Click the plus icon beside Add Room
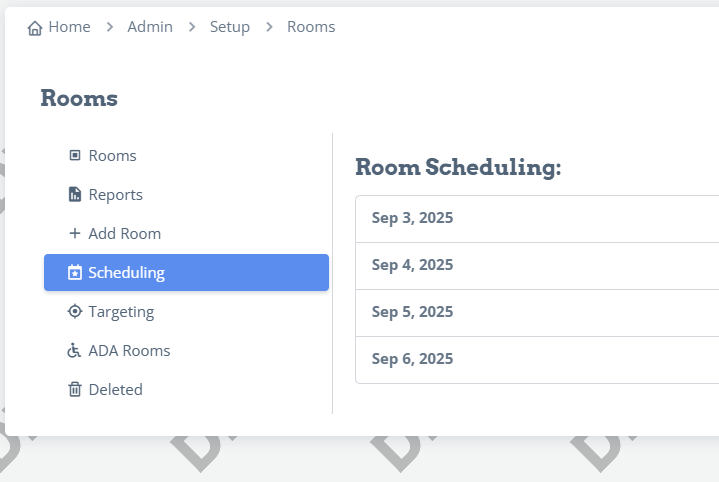The width and height of the screenshot is (719, 482). (x=75, y=233)
